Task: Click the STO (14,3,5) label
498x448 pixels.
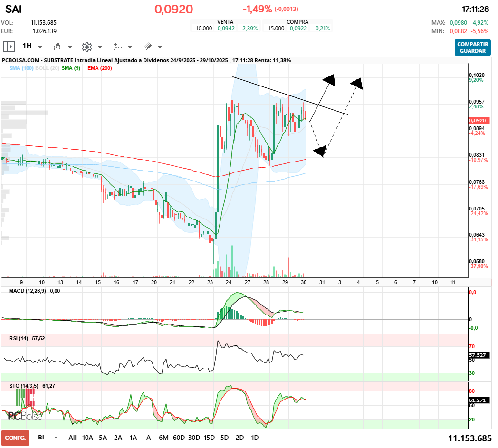Action: 24,386
